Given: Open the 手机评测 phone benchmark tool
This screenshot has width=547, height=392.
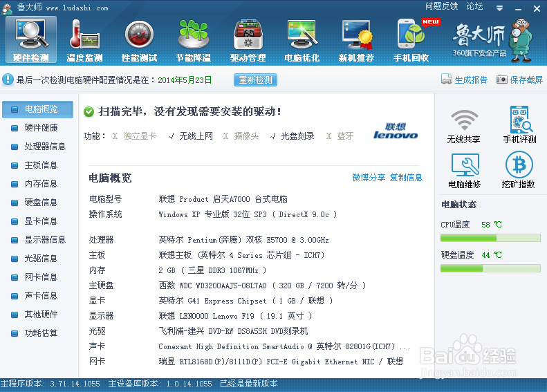Looking at the screenshot, I should [519, 125].
